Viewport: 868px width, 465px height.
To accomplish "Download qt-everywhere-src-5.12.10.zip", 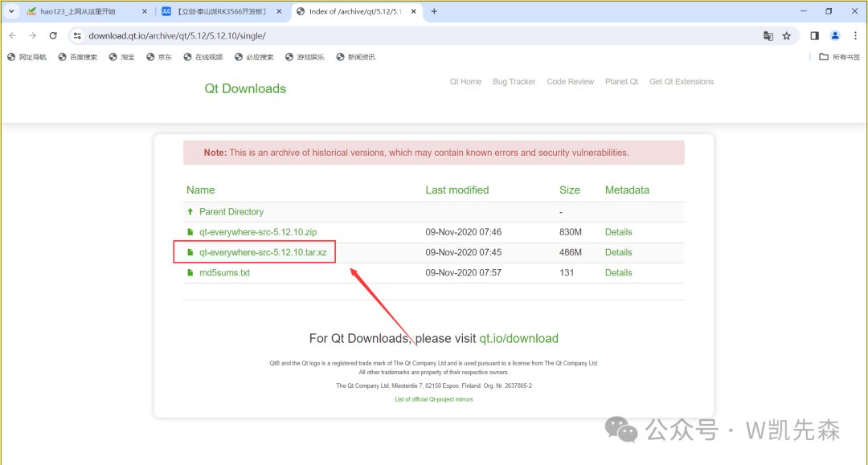I will (x=257, y=232).
